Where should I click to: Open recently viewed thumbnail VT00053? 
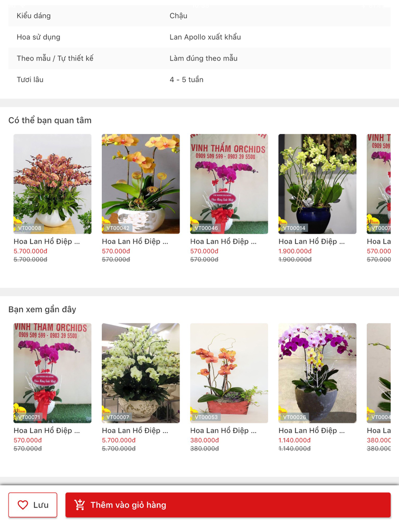pyautogui.click(x=229, y=373)
